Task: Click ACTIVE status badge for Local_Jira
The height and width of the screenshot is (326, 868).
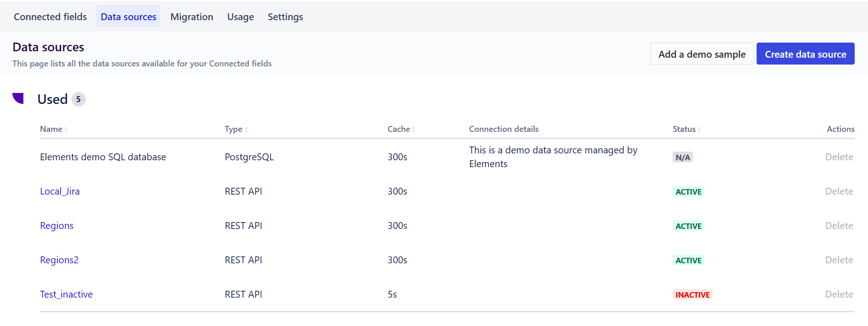Action: coord(688,192)
